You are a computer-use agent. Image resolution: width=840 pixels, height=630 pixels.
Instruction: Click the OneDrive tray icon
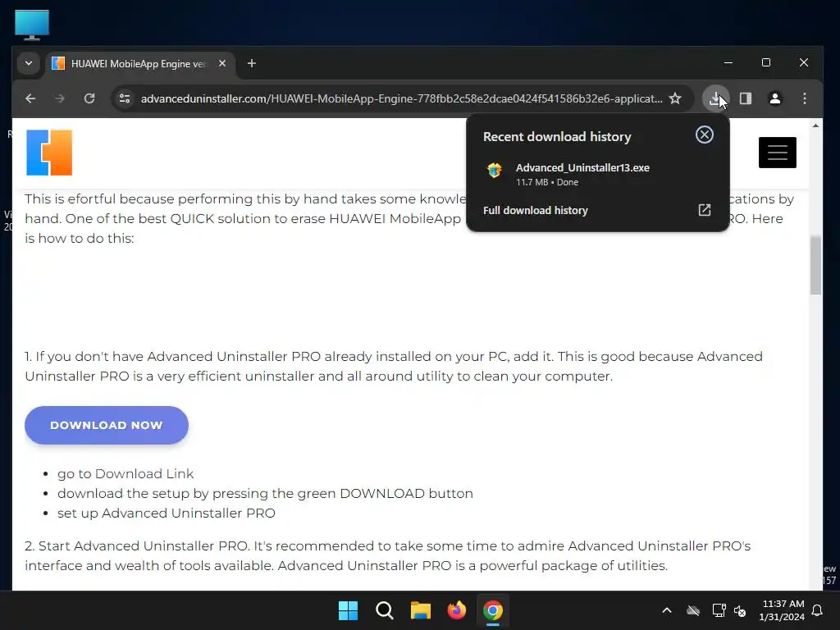click(693, 610)
